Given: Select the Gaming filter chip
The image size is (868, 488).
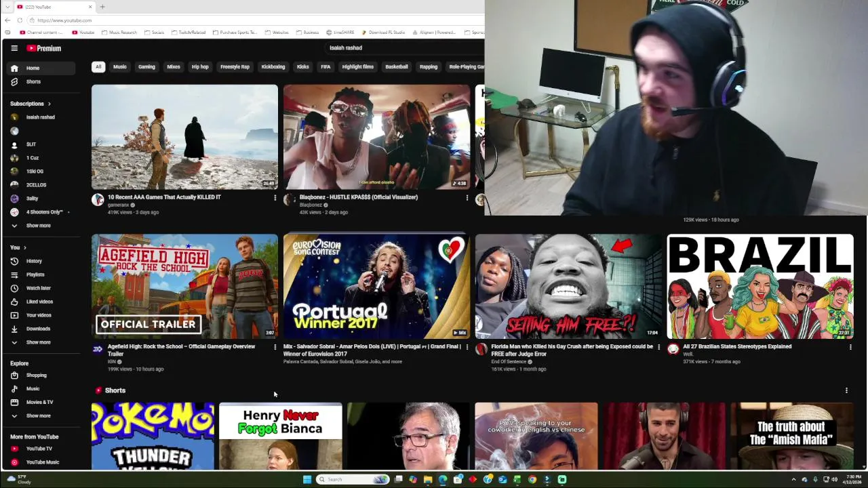Looking at the screenshot, I should 146,67.
